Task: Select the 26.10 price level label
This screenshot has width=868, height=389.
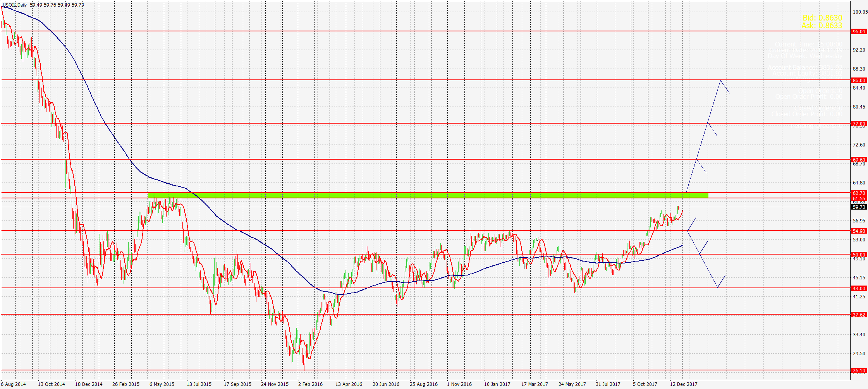Action: 858,370
